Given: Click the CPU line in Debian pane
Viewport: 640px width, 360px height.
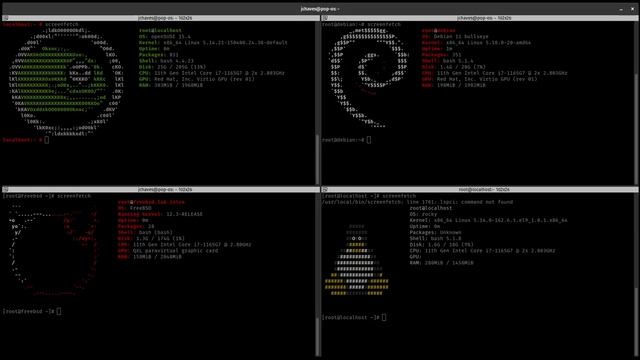Looking at the screenshot, I should (494, 73).
